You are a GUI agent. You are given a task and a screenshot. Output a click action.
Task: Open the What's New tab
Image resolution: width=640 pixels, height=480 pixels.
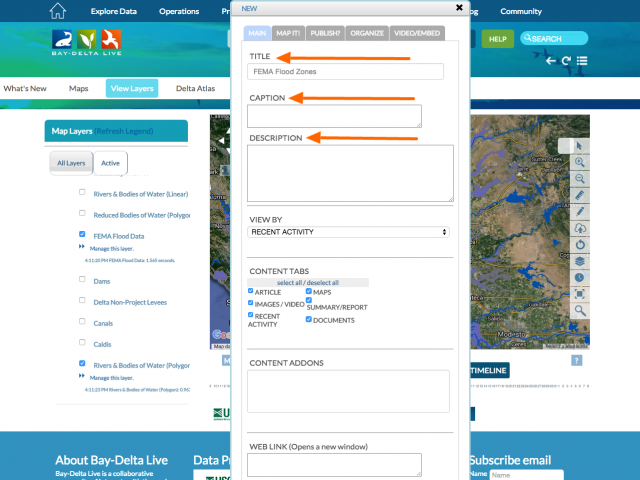[25, 88]
